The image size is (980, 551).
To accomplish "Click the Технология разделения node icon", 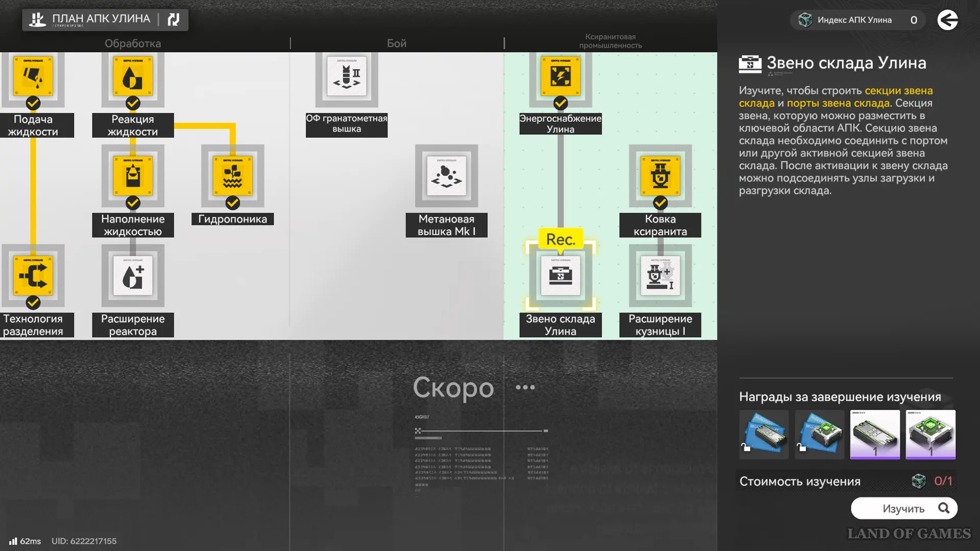I will pos(33,276).
